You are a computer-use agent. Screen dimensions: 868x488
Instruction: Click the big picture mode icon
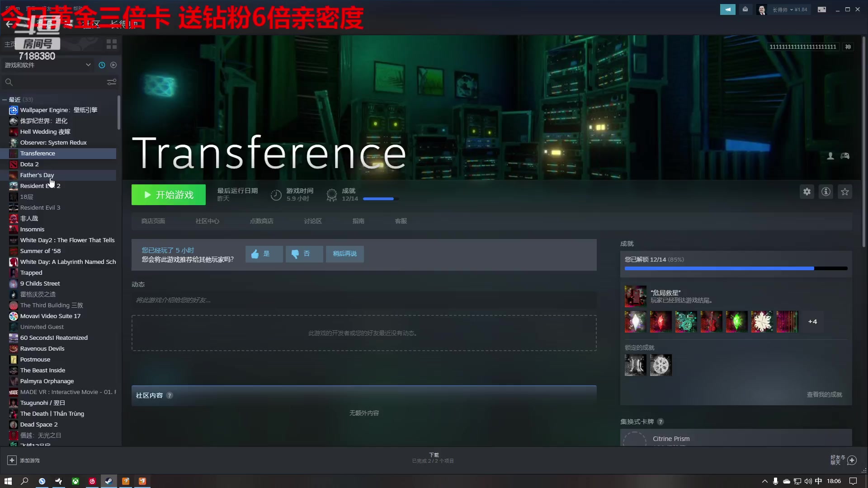[x=822, y=9]
